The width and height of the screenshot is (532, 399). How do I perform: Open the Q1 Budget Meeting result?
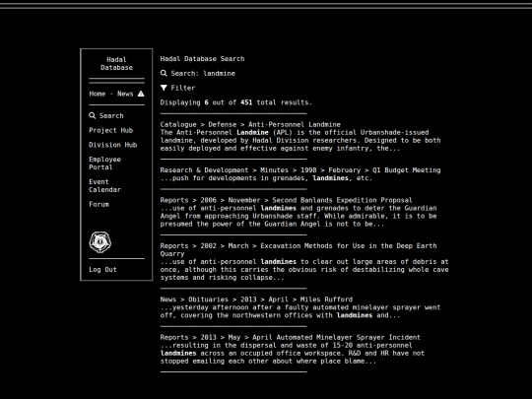(300, 170)
